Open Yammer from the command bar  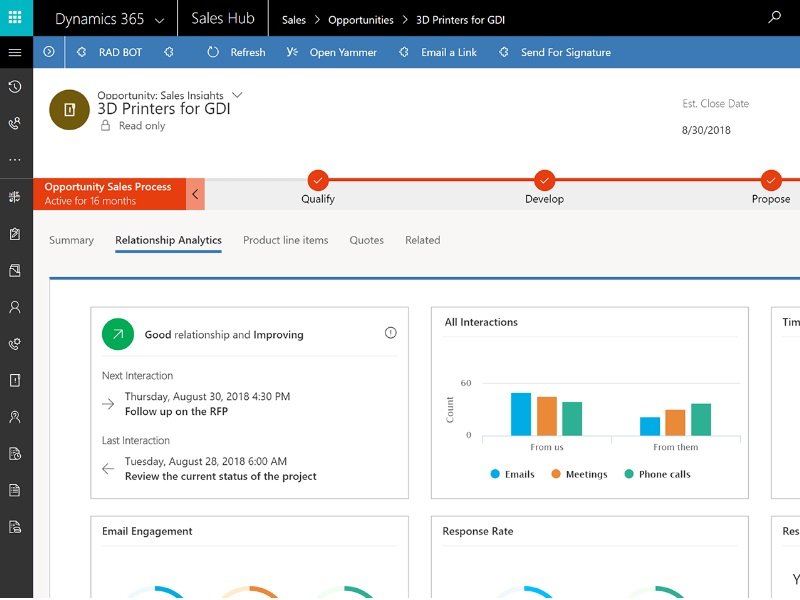pos(331,52)
